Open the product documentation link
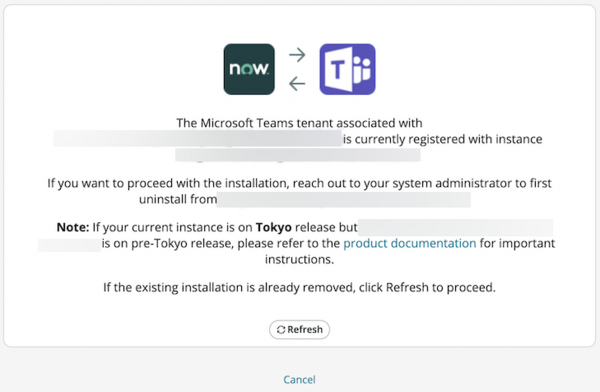 tap(409, 243)
